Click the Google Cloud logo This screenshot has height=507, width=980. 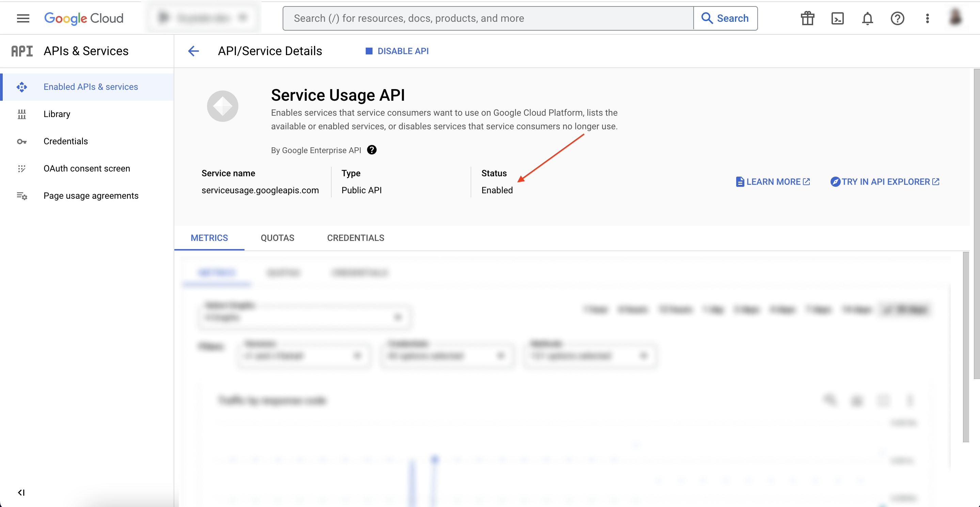point(84,18)
